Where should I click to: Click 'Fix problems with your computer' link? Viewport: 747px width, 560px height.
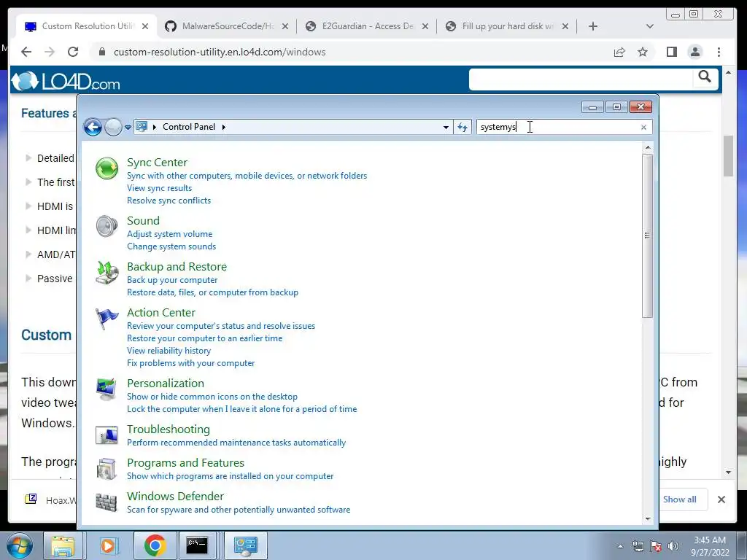click(x=190, y=363)
